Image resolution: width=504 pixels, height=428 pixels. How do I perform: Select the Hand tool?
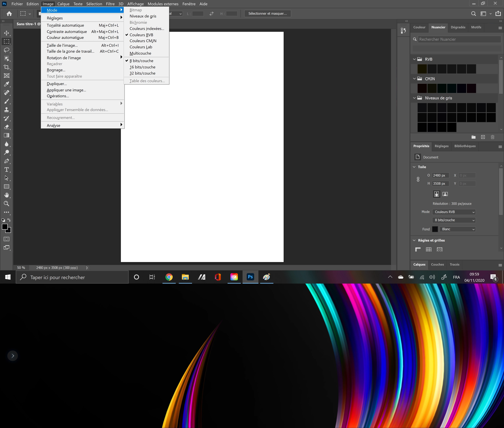(7, 195)
